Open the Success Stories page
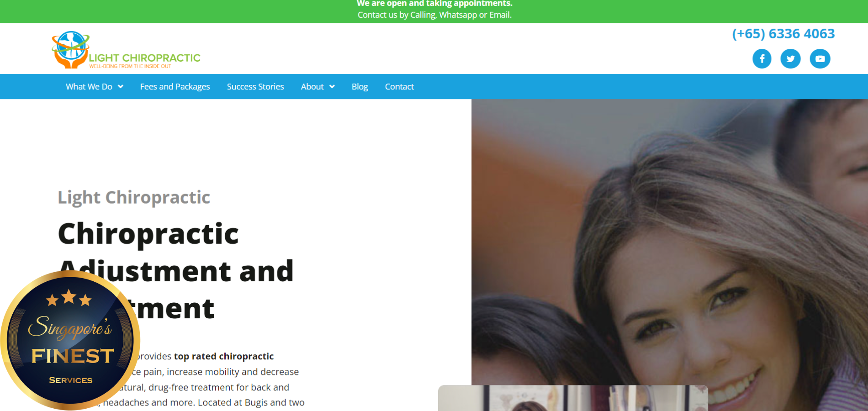Viewport: 868px width, 411px height. [255, 87]
